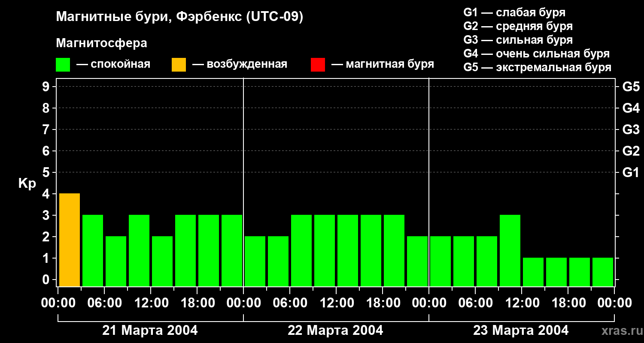
Task: Select the 09:00 Kp 3 bar on 23 March
Action: (x=510, y=251)
